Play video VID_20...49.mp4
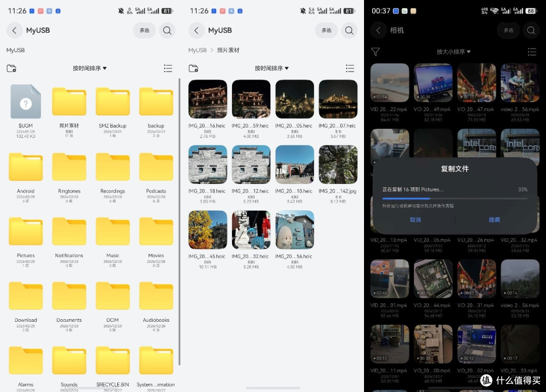 tap(433, 83)
